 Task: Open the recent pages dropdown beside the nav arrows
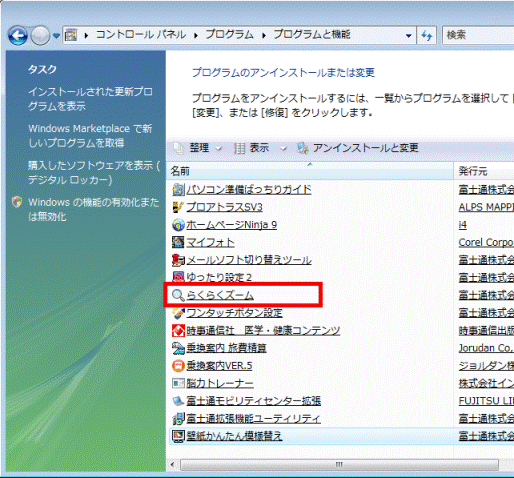point(56,35)
